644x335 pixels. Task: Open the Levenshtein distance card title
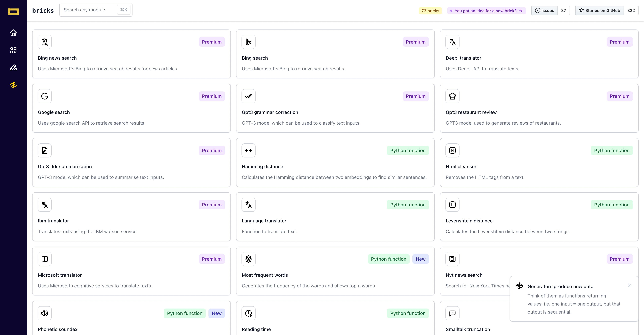pyautogui.click(x=469, y=221)
